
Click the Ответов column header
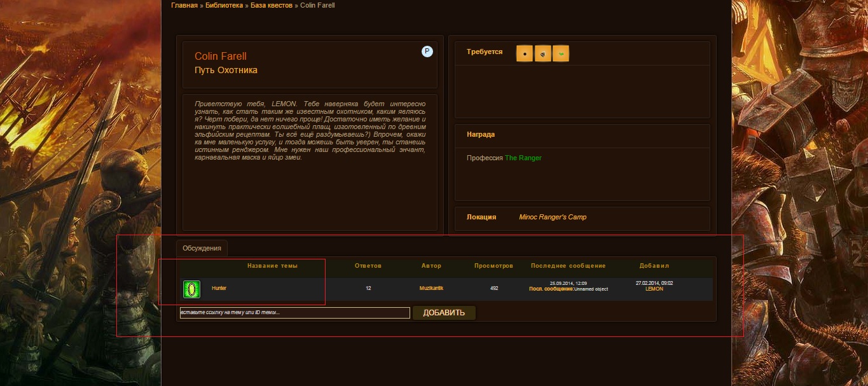pos(368,266)
